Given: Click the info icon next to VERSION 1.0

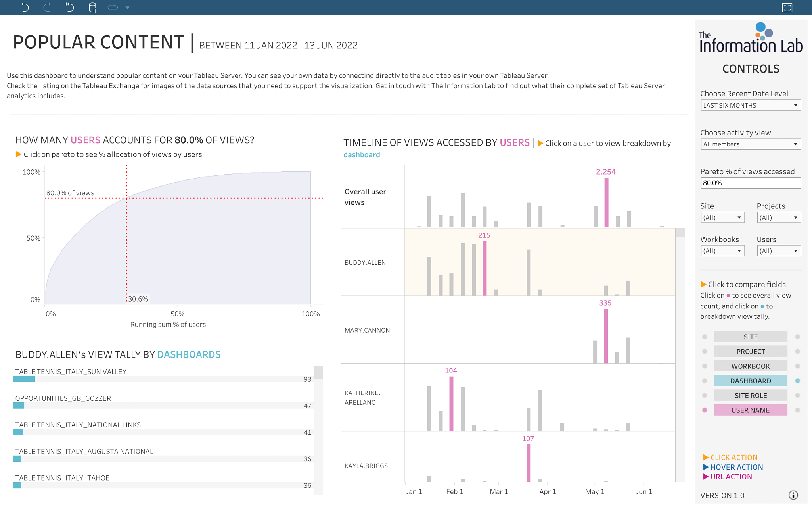Looking at the screenshot, I should [x=793, y=495].
